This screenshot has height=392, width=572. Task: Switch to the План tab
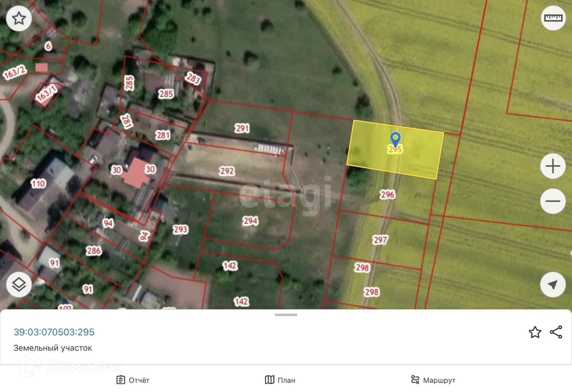point(280,380)
